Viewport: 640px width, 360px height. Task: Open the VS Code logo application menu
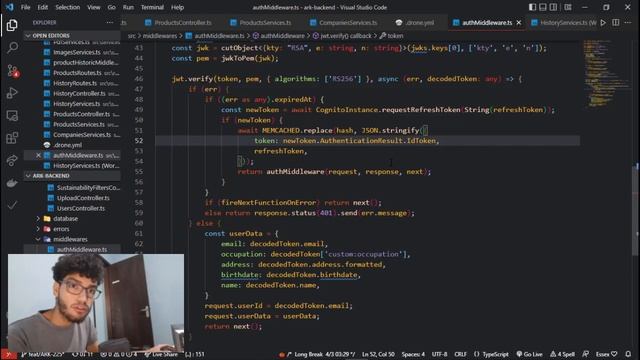point(9,7)
